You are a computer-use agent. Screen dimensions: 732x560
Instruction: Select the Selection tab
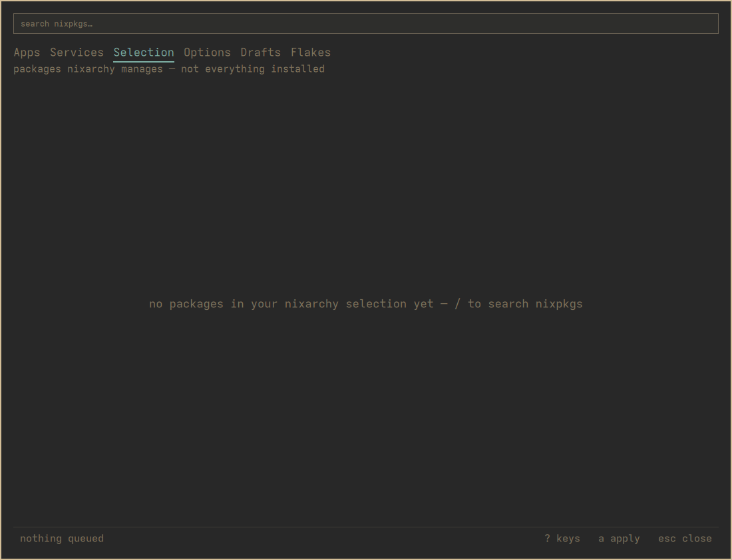click(x=144, y=53)
